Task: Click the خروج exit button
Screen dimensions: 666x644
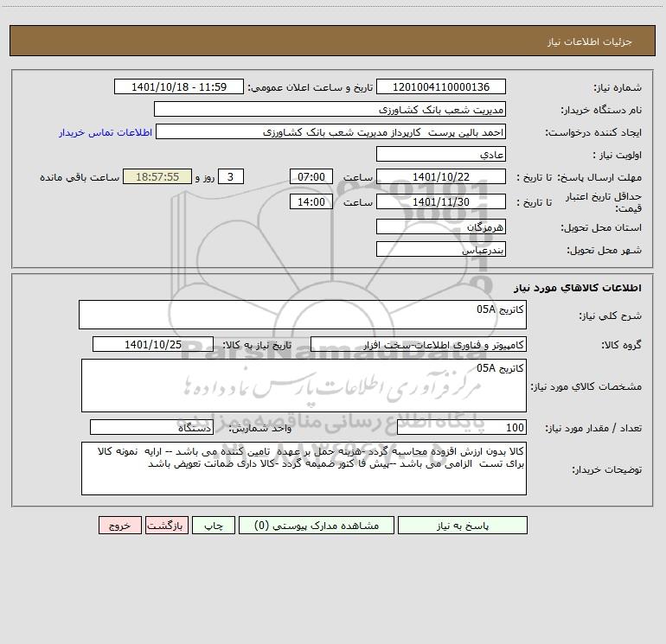Action: coord(119,526)
